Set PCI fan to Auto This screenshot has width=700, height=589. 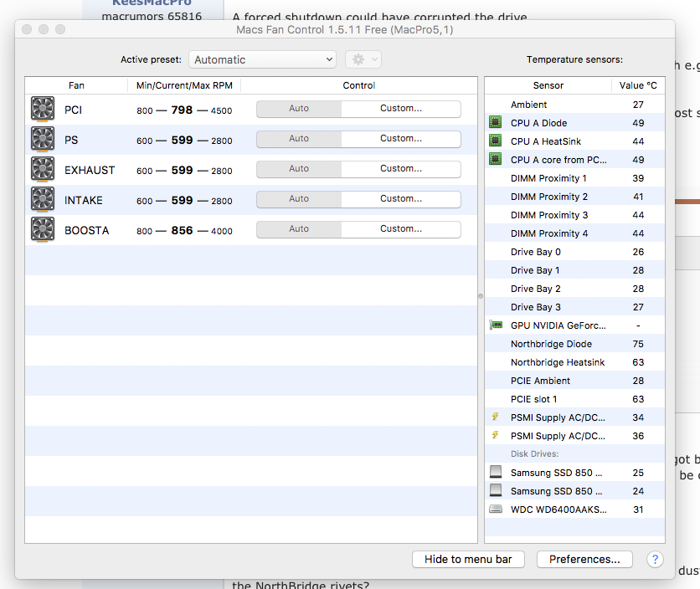(x=299, y=109)
